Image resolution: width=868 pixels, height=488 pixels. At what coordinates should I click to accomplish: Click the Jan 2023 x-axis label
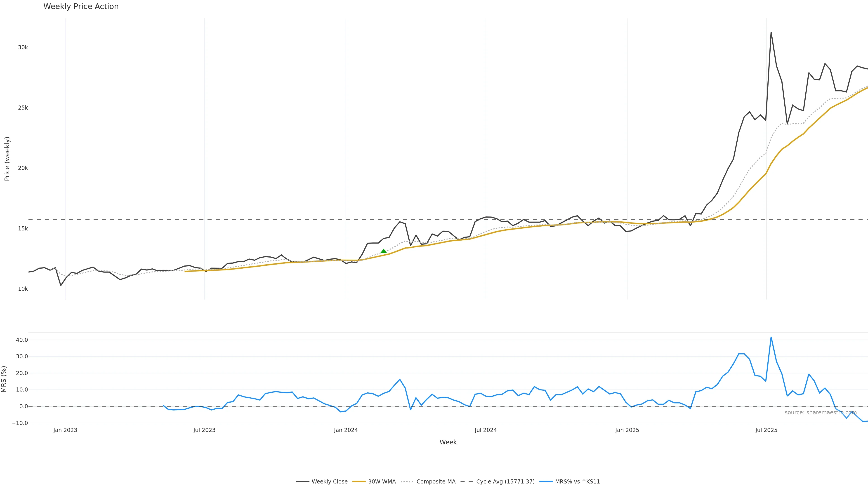(65, 430)
